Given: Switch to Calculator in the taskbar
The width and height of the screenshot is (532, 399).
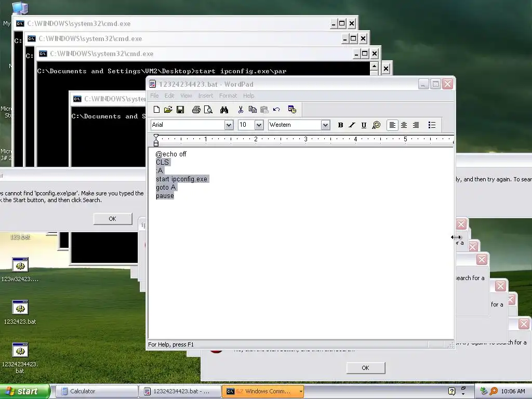Looking at the screenshot, I should (x=96, y=391).
